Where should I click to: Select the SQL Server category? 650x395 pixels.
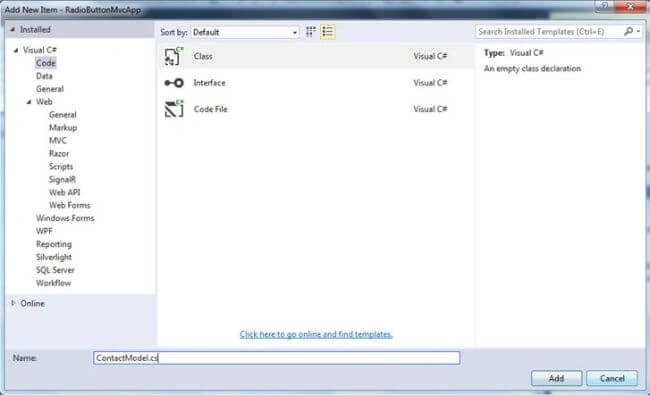[55, 270]
